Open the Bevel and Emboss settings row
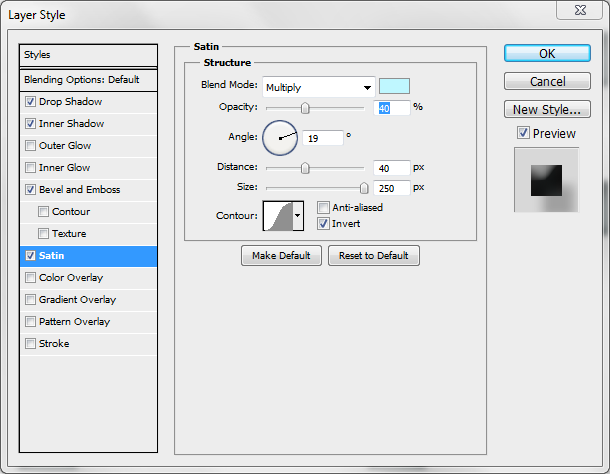The width and height of the screenshot is (610, 474). [88, 190]
